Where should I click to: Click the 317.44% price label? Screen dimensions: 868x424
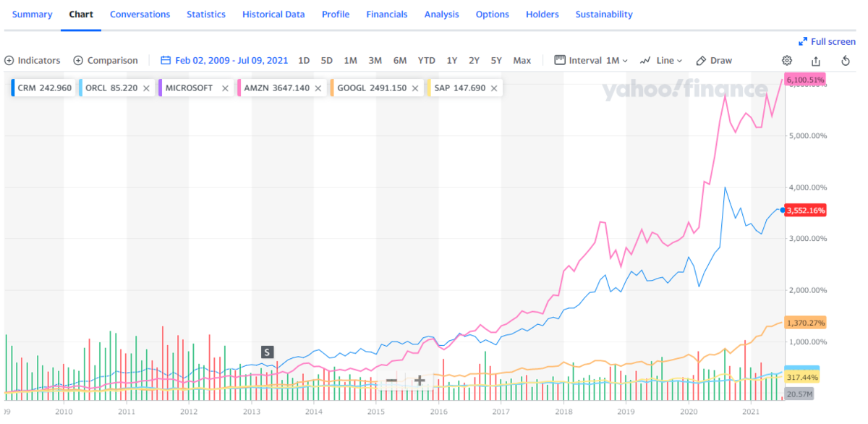tap(802, 378)
